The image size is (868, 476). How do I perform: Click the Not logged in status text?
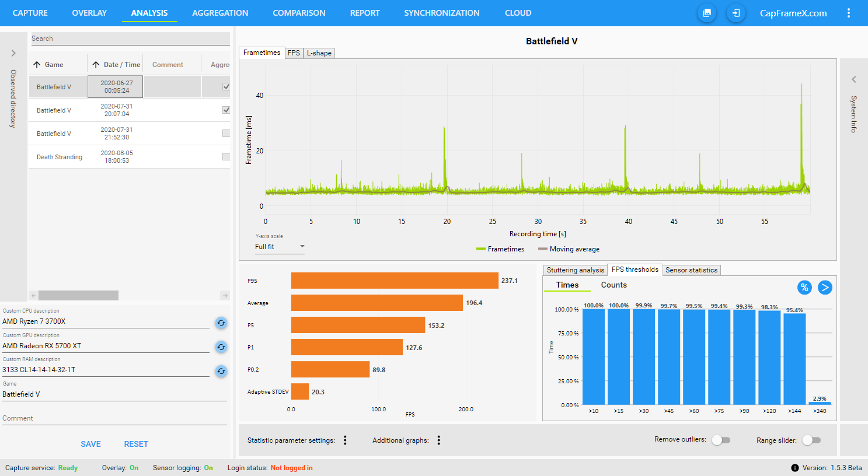(x=292, y=468)
